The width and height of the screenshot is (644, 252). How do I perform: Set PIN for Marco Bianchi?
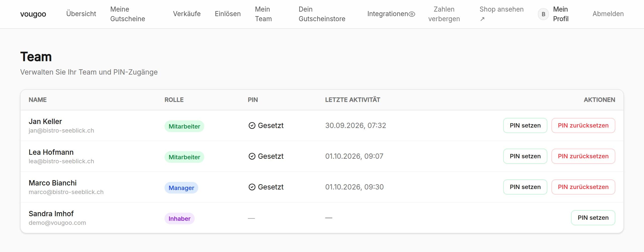(x=525, y=187)
